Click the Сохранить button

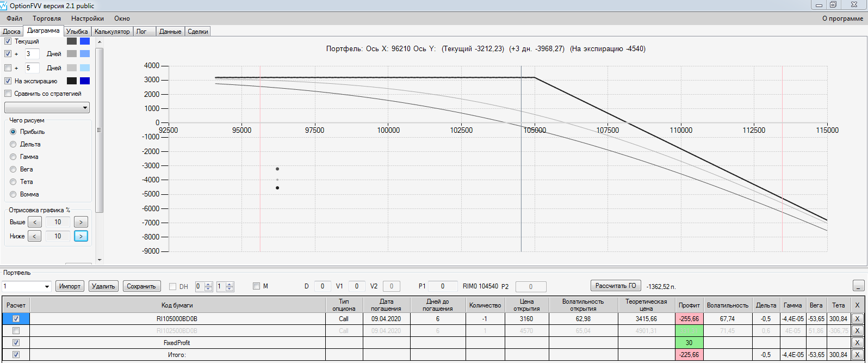(142, 286)
